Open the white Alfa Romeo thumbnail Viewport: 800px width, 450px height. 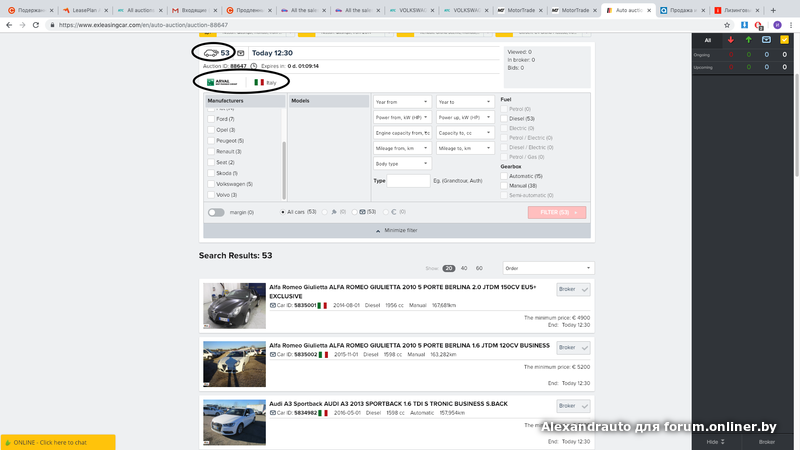[234, 364]
